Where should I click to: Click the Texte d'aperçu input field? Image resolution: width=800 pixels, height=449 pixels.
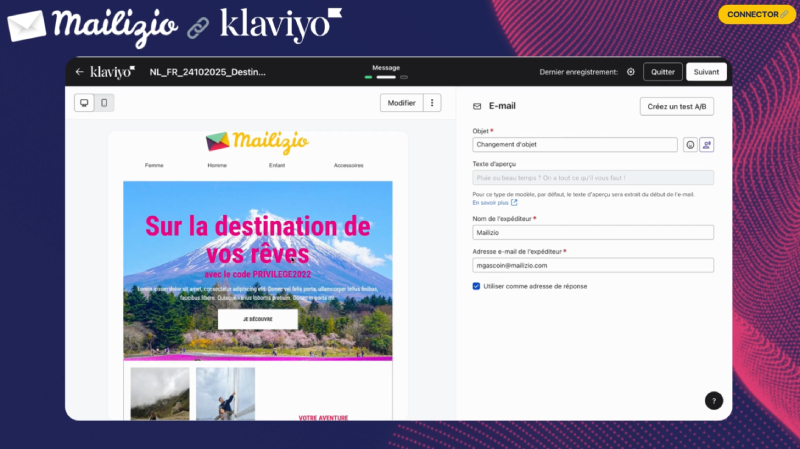coord(593,178)
